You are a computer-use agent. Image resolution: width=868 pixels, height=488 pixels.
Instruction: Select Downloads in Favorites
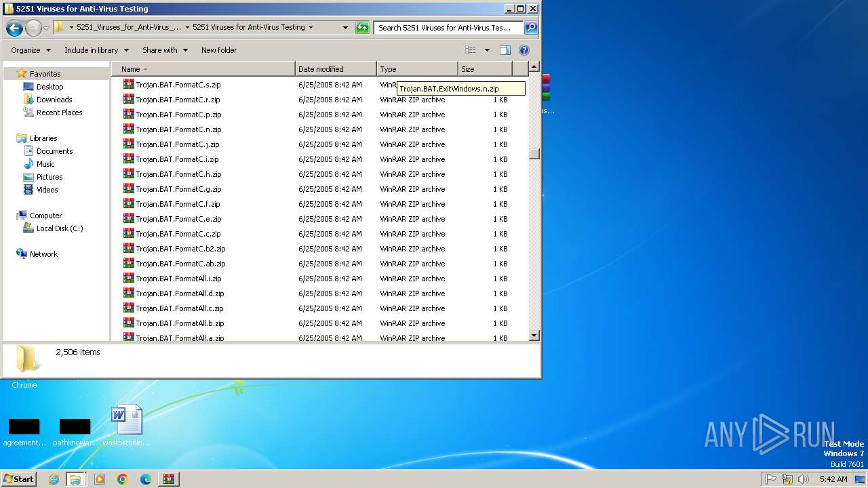[54, 100]
